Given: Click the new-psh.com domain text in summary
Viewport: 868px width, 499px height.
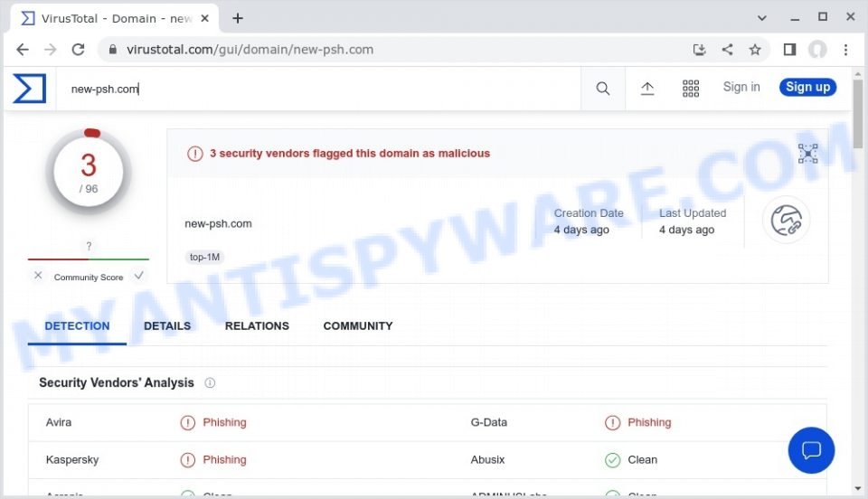Looking at the screenshot, I should (218, 224).
